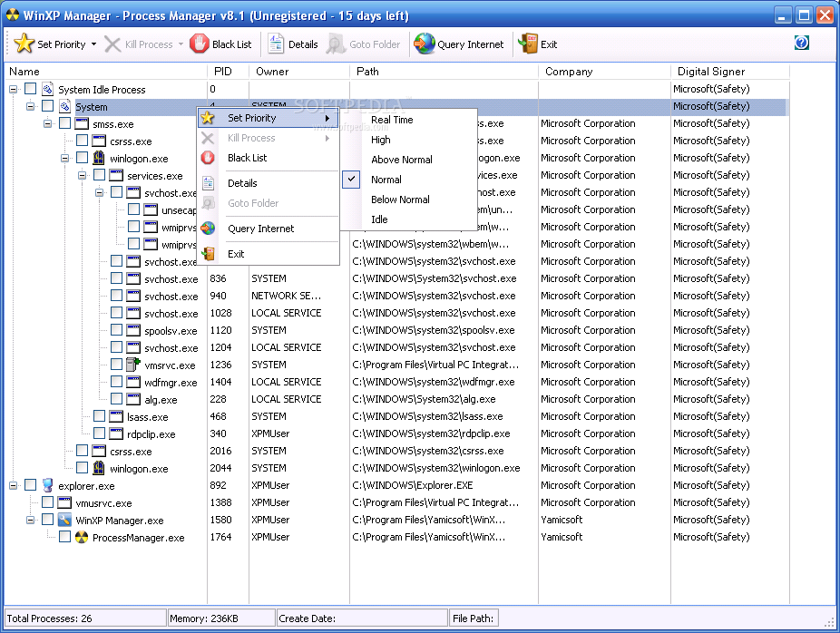Viewport: 840px width, 633px height.
Task: Click the Details toolbar button label
Action: [x=303, y=44]
